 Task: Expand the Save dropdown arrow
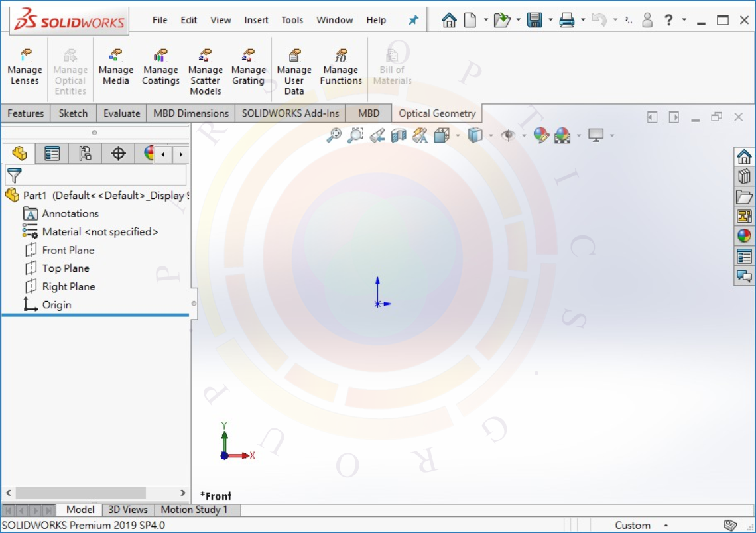(x=550, y=20)
